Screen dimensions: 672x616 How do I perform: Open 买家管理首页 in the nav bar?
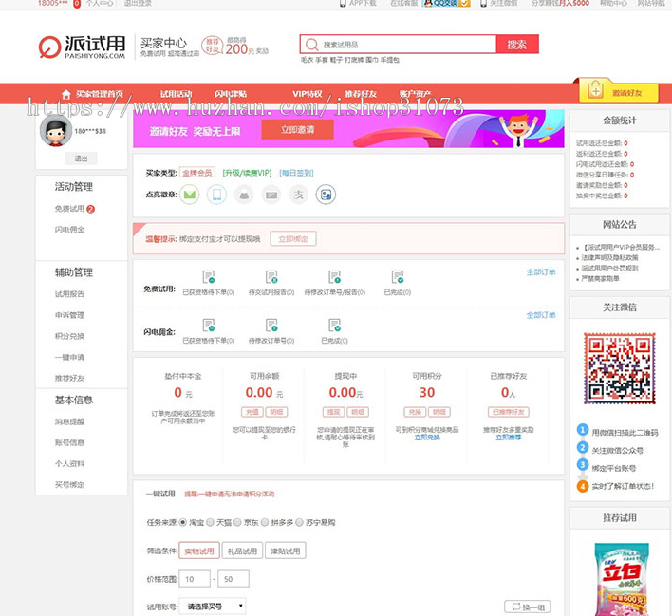(x=100, y=94)
